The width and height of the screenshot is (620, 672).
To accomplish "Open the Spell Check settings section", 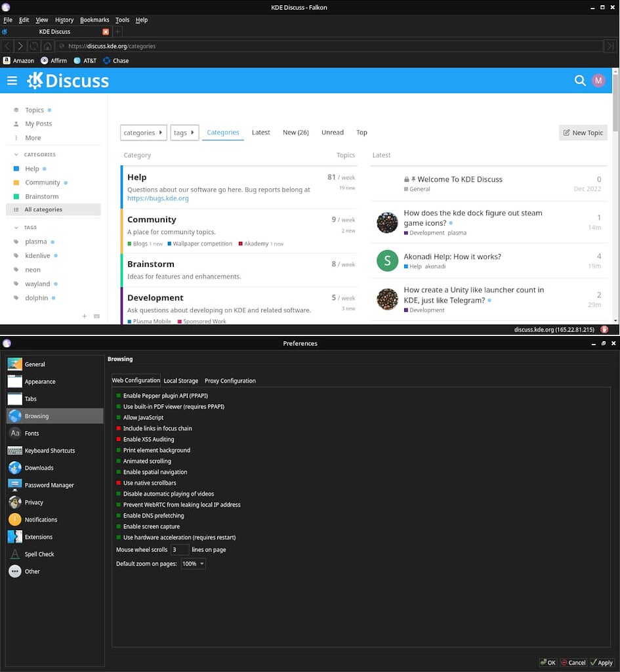I will [39, 554].
